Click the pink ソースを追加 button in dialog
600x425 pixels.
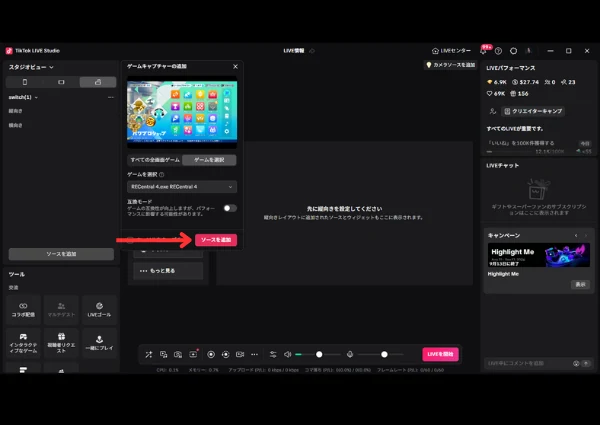216,240
